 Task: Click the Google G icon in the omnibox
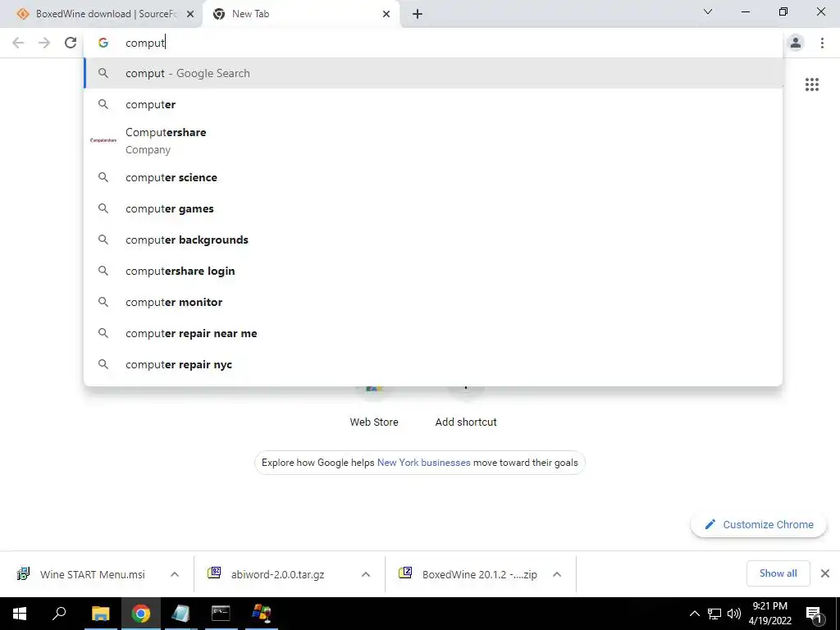103,43
